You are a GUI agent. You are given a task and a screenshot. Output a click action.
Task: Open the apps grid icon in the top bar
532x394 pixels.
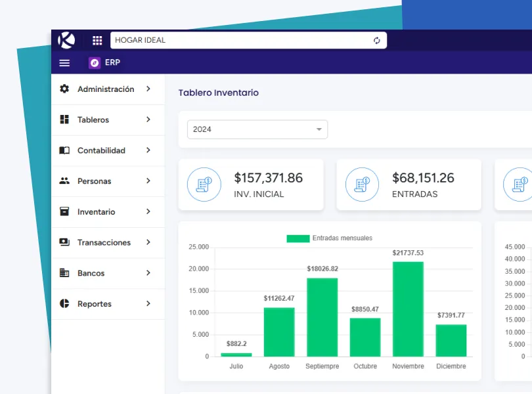pyautogui.click(x=97, y=40)
